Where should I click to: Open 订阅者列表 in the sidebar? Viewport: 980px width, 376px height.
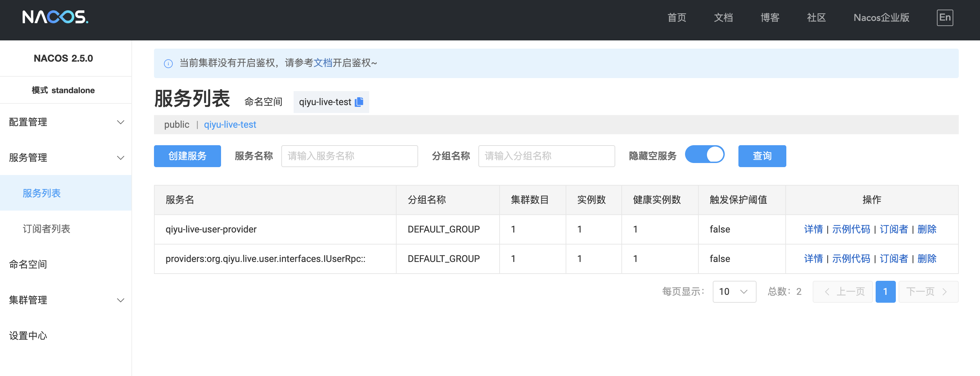click(47, 229)
